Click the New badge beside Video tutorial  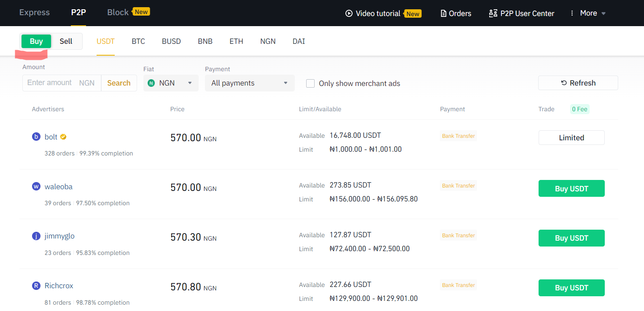point(412,14)
